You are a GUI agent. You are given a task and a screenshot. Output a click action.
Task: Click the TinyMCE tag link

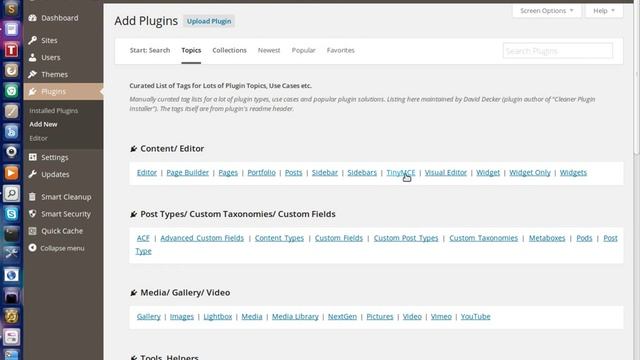pyautogui.click(x=401, y=172)
